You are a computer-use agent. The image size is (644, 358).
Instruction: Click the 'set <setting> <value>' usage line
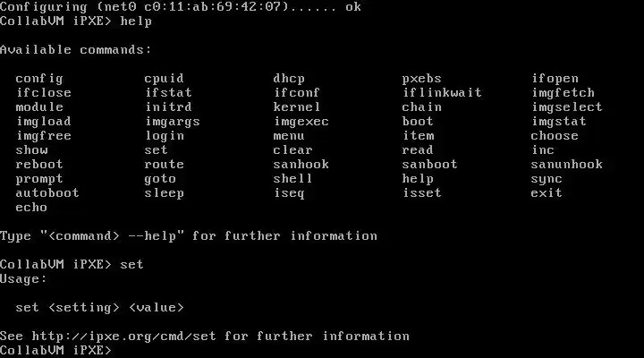pyautogui.click(x=100, y=308)
